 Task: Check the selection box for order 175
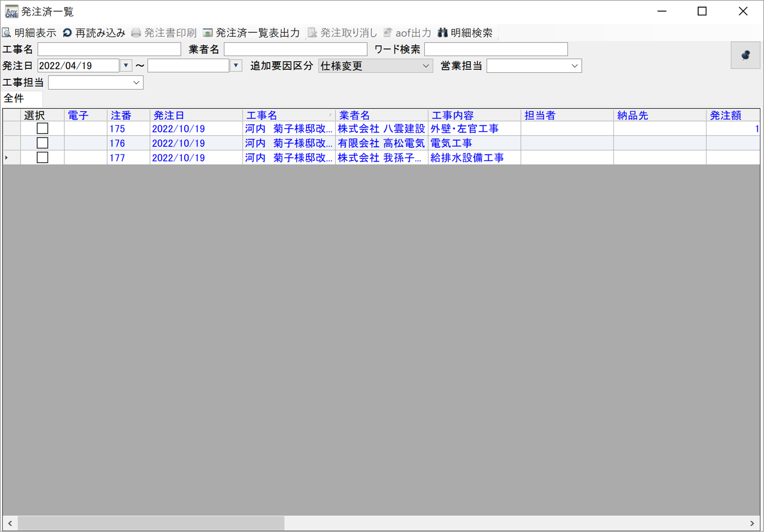click(x=42, y=129)
